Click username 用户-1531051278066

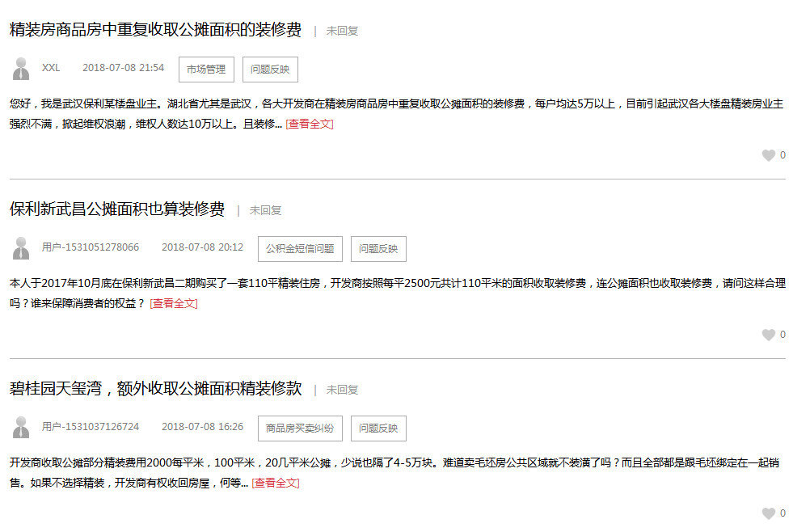tap(90, 247)
